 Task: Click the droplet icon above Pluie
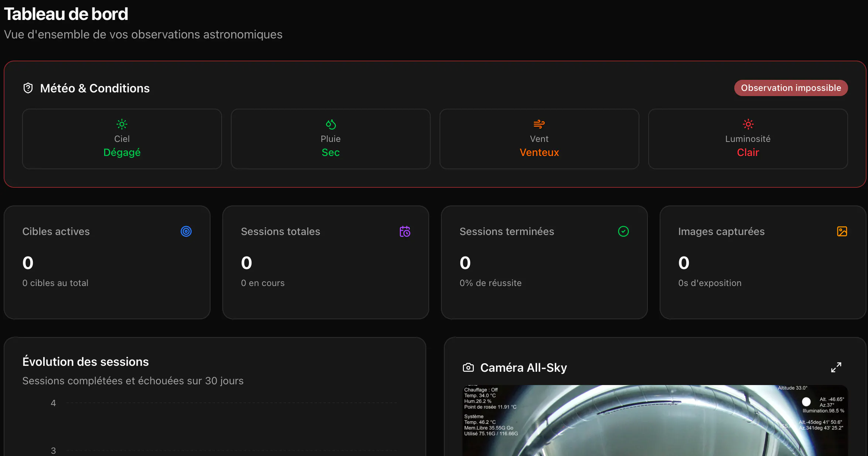pos(331,124)
